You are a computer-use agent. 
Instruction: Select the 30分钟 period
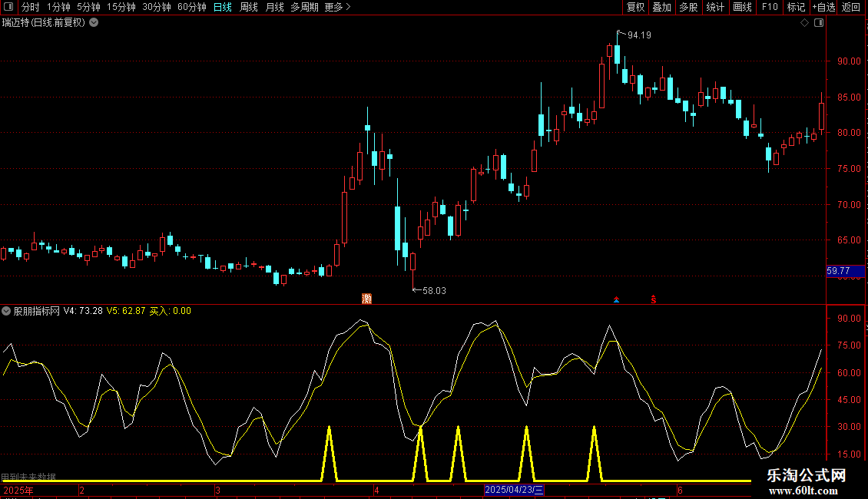coord(157,7)
